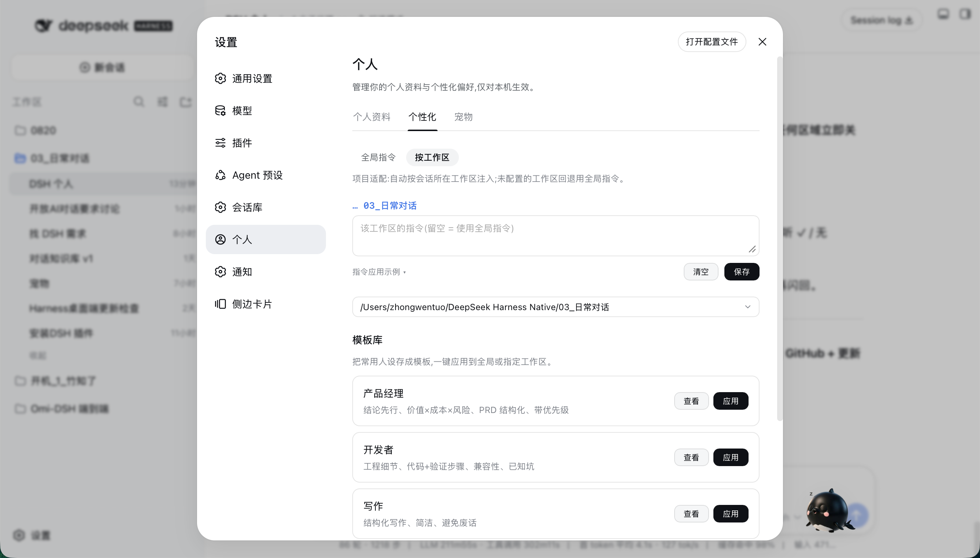View the 写作 template
Viewport: 980px width, 558px height.
click(691, 514)
